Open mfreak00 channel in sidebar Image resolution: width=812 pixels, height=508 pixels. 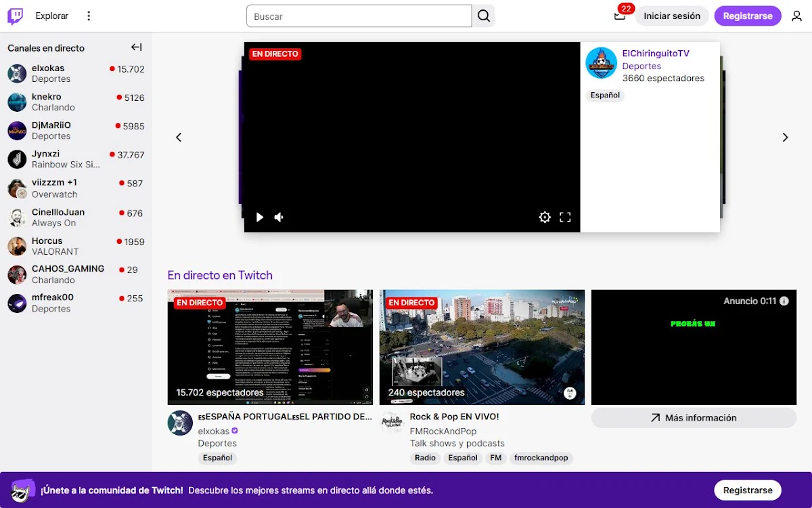(76, 303)
